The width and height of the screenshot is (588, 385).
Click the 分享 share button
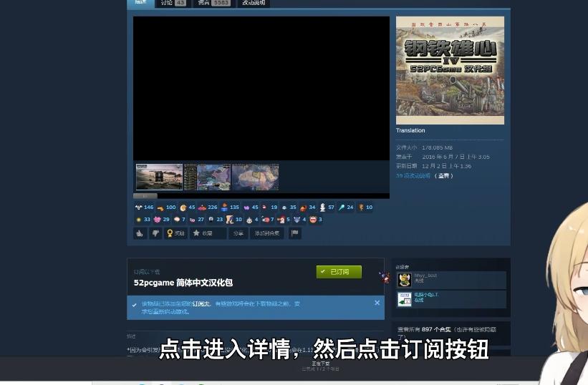click(238, 233)
